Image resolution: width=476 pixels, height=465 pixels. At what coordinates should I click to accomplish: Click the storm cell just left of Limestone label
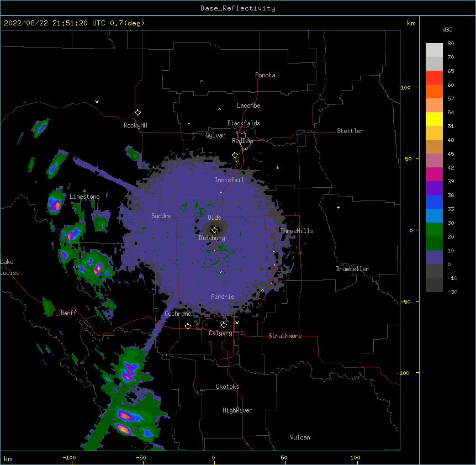(x=55, y=203)
